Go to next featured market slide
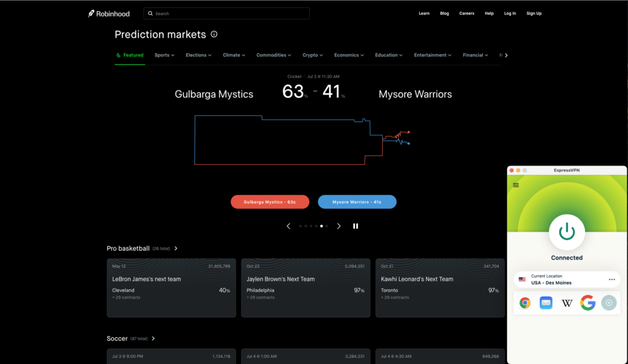This screenshot has height=364, width=628. pyautogui.click(x=339, y=226)
